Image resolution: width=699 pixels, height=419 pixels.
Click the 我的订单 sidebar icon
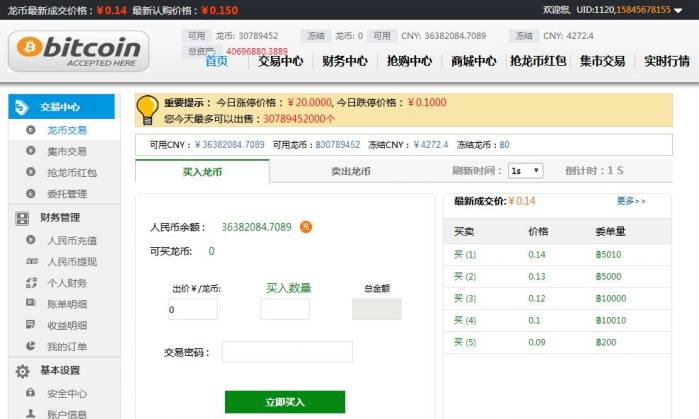(x=30, y=346)
